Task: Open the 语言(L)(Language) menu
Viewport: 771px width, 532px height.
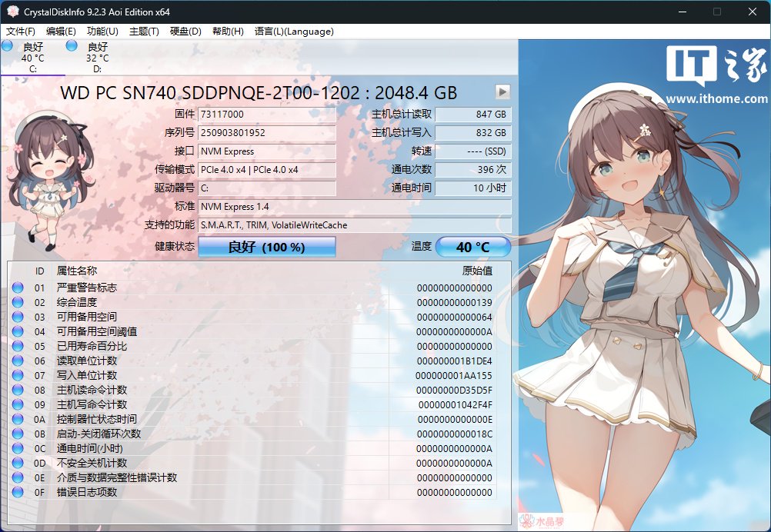Action: 294,32
